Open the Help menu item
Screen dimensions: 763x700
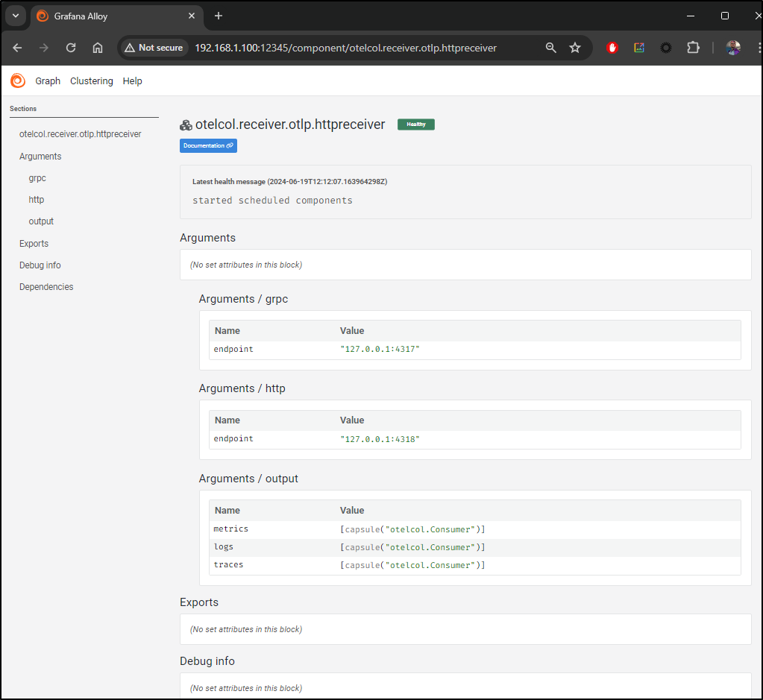[132, 81]
